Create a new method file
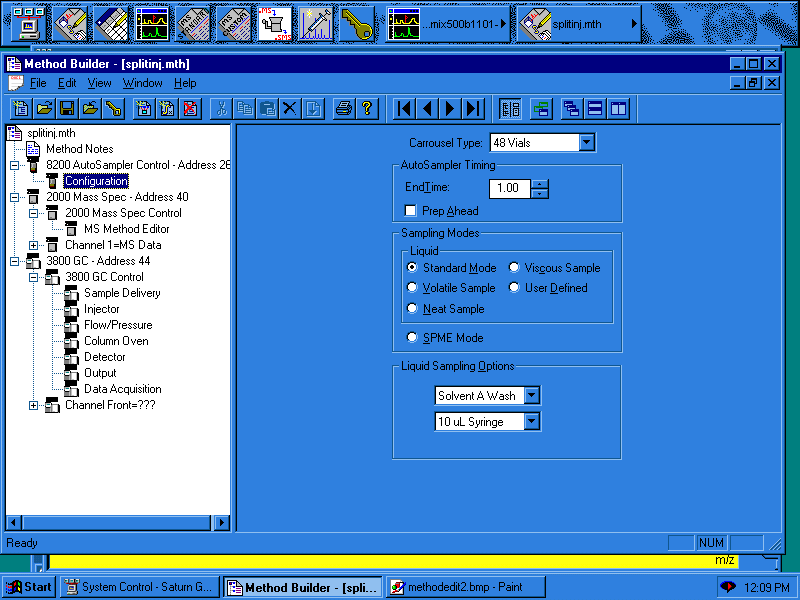 click(21, 109)
